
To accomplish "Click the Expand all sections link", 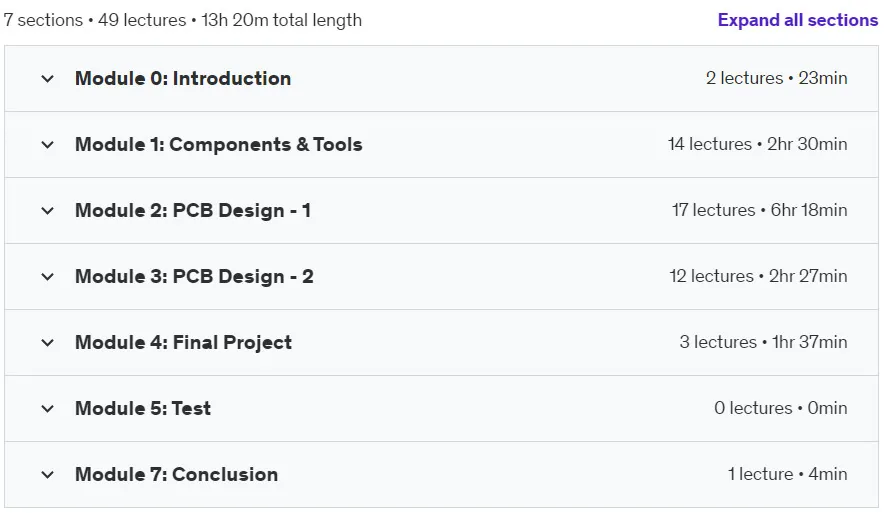I will [798, 20].
